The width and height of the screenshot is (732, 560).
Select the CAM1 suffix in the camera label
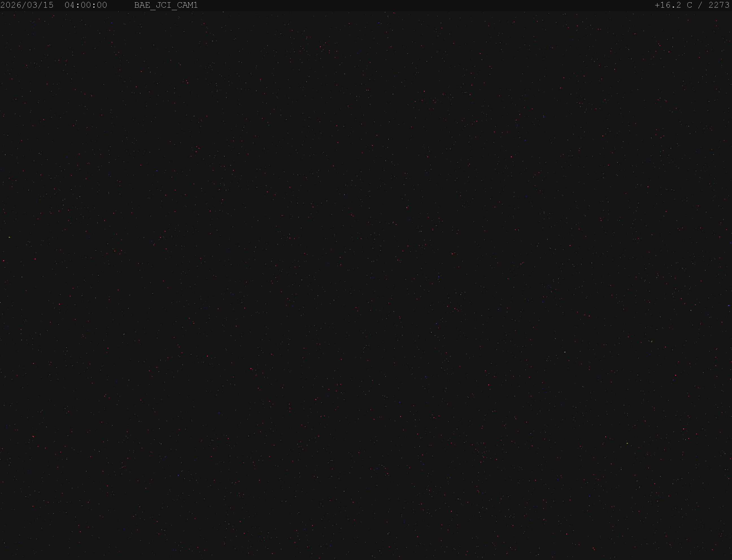click(188, 5)
